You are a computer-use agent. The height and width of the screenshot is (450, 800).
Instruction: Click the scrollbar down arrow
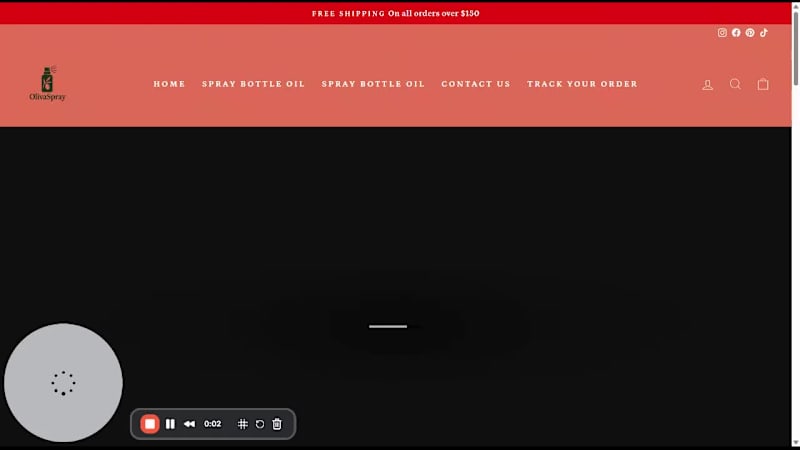tap(795, 443)
